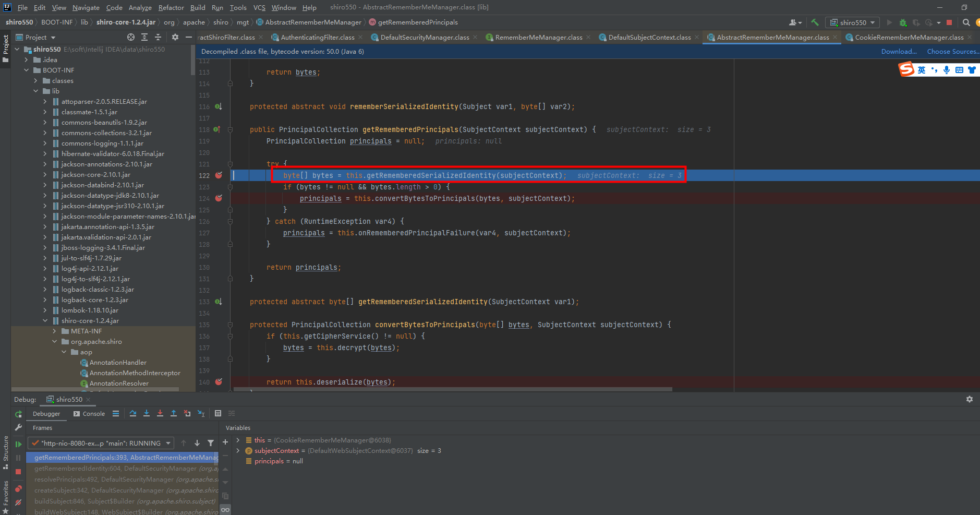This screenshot has height=515, width=980.
Task: Expand the subjectContext variable
Action: point(238,451)
